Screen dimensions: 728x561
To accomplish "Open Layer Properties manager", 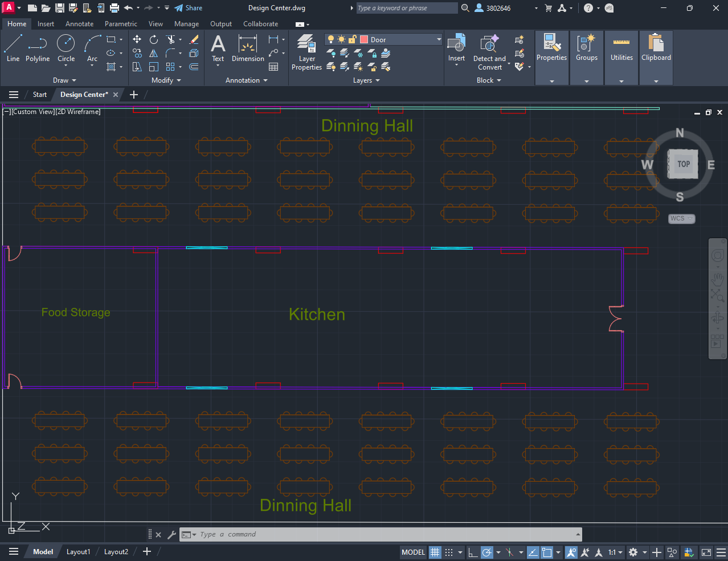I will point(306,52).
